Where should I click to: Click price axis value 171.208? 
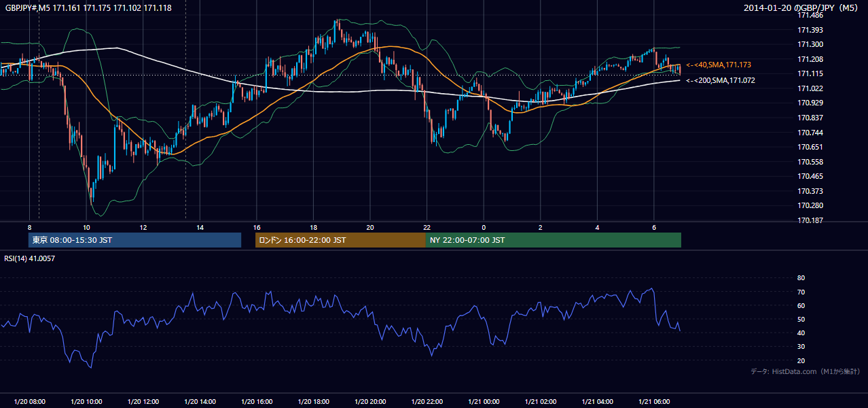pyautogui.click(x=810, y=59)
